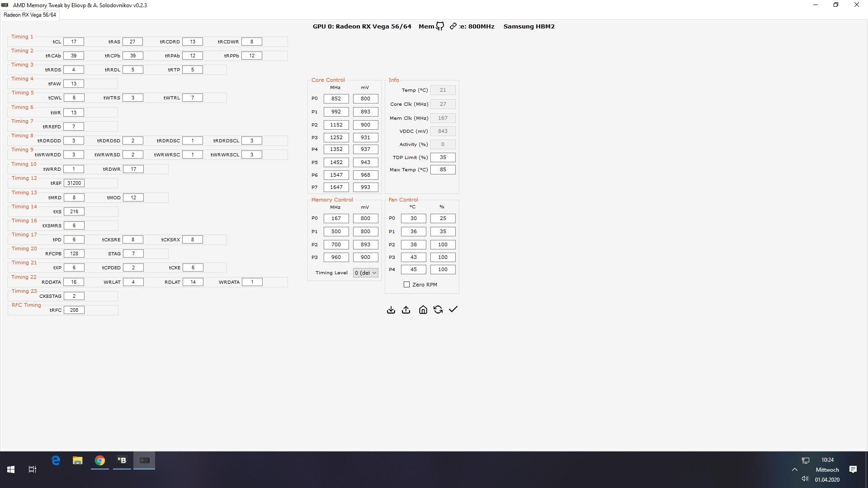The width and height of the screenshot is (868, 488).
Task: Click the Core P3 mV field 931
Action: pyautogui.click(x=365, y=137)
